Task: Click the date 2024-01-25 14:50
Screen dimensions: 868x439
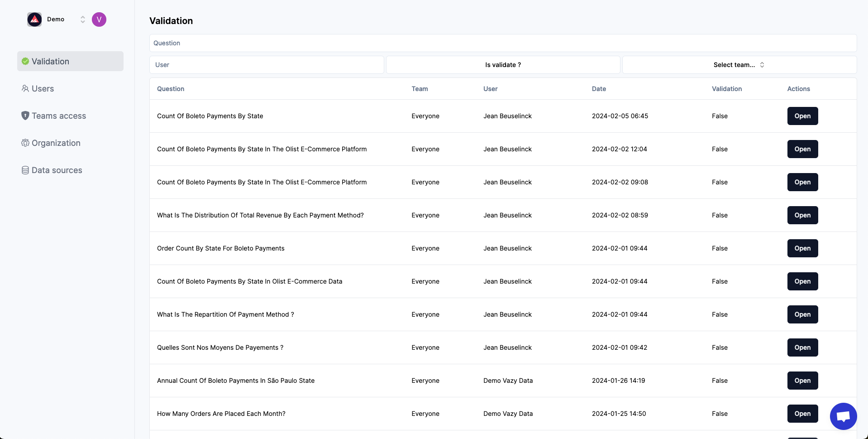Action: (619, 414)
